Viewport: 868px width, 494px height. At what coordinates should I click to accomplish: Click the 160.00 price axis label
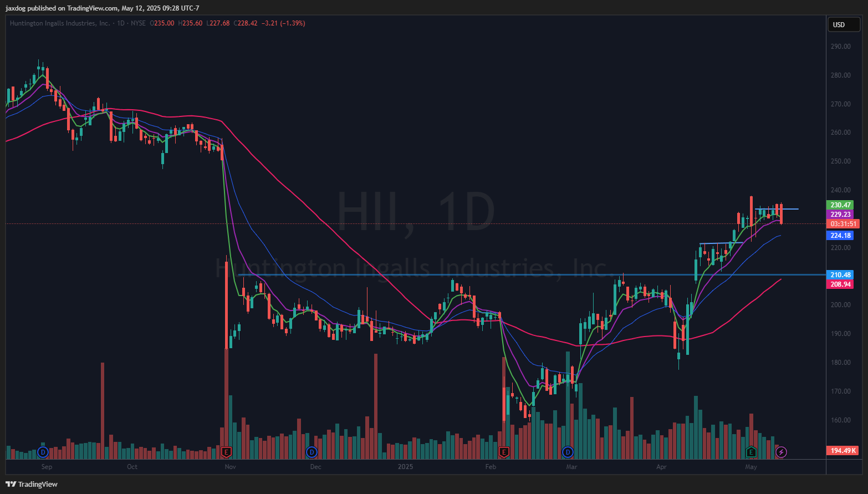pyautogui.click(x=840, y=420)
